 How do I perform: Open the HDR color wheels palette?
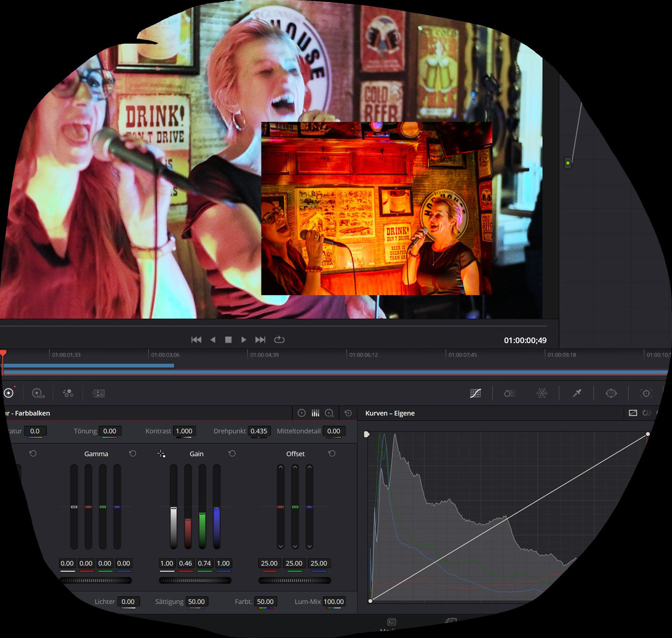coord(38,393)
